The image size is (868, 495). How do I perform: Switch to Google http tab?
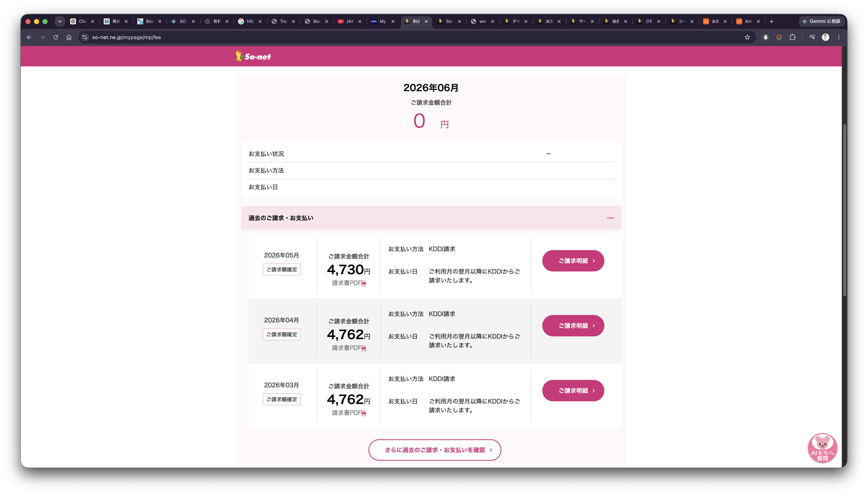click(x=247, y=21)
